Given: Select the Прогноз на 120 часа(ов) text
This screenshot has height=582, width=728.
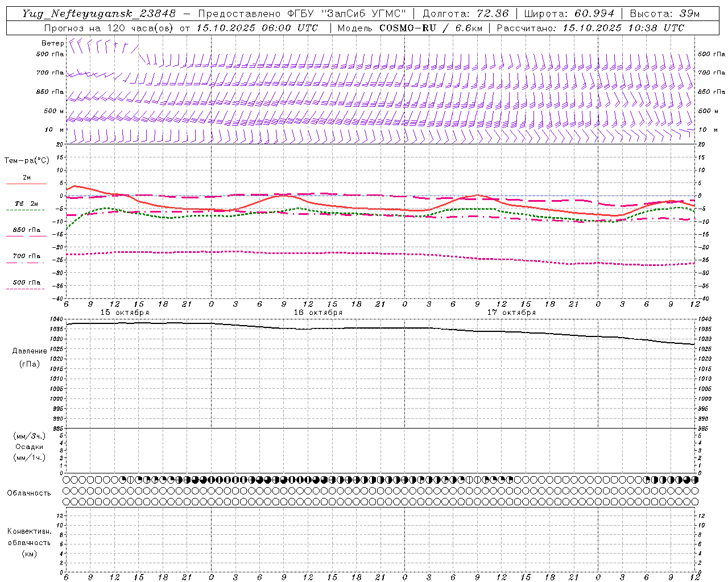Looking at the screenshot, I should [x=109, y=28].
